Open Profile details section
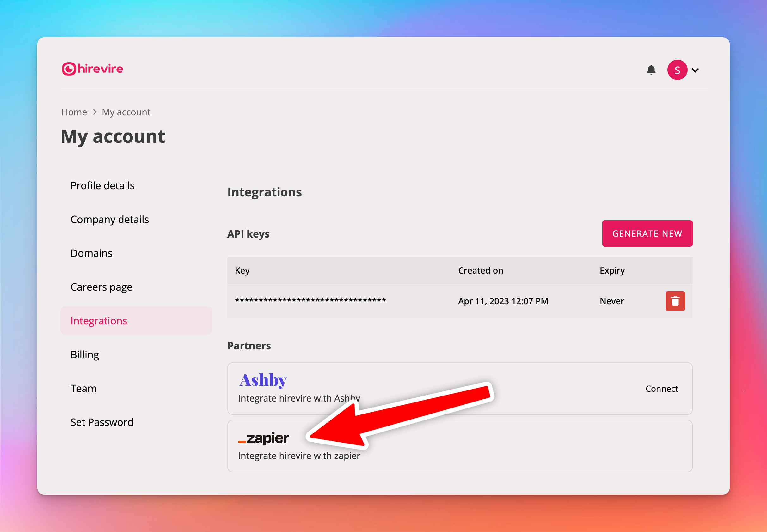 pos(102,186)
